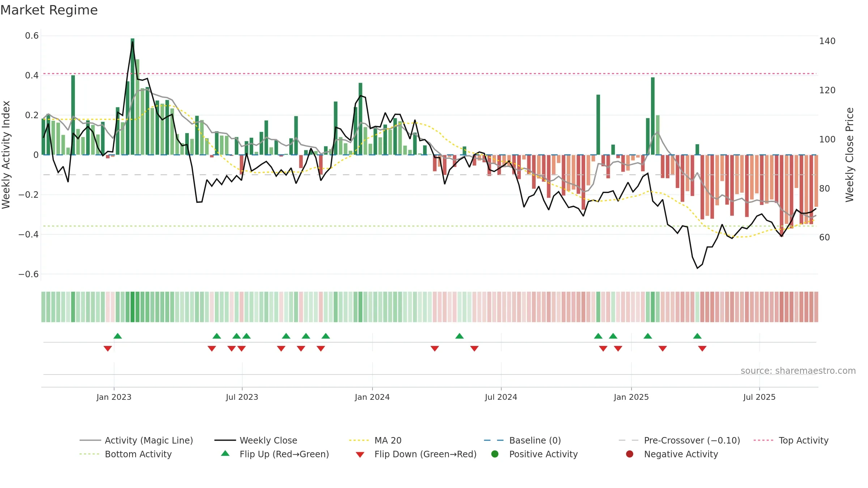868x488 pixels.
Task: Click the red Flip Down triangle in legend
Action: click(x=360, y=455)
